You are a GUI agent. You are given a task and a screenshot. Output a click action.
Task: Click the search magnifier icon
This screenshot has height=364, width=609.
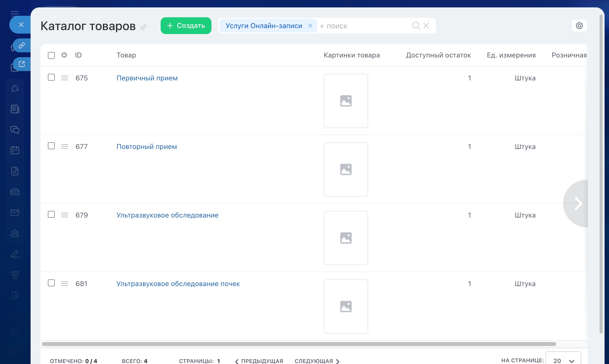(x=416, y=26)
